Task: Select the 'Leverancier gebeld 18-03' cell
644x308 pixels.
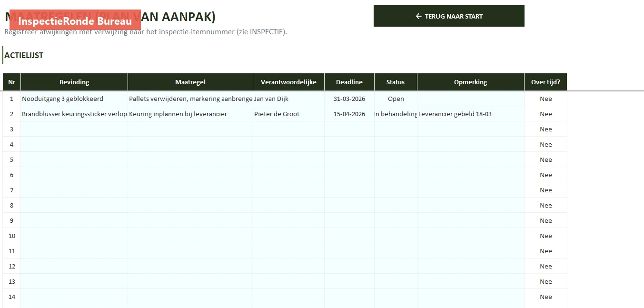Action: point(471,114)
